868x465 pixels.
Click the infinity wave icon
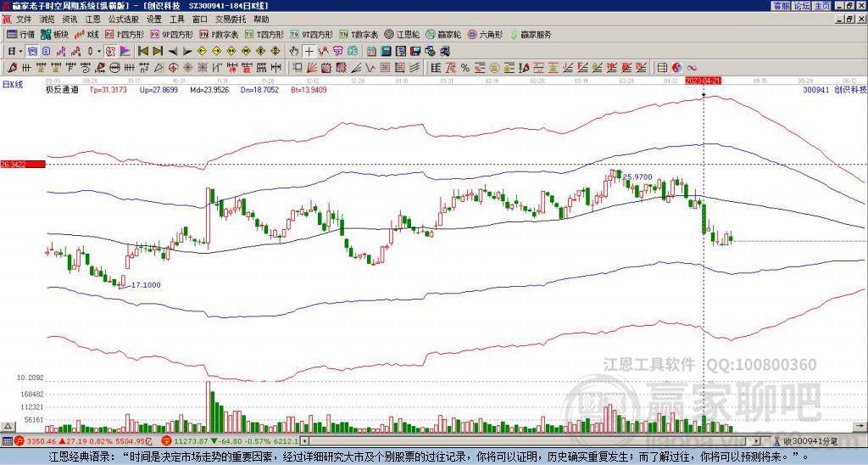click(692, 68)
